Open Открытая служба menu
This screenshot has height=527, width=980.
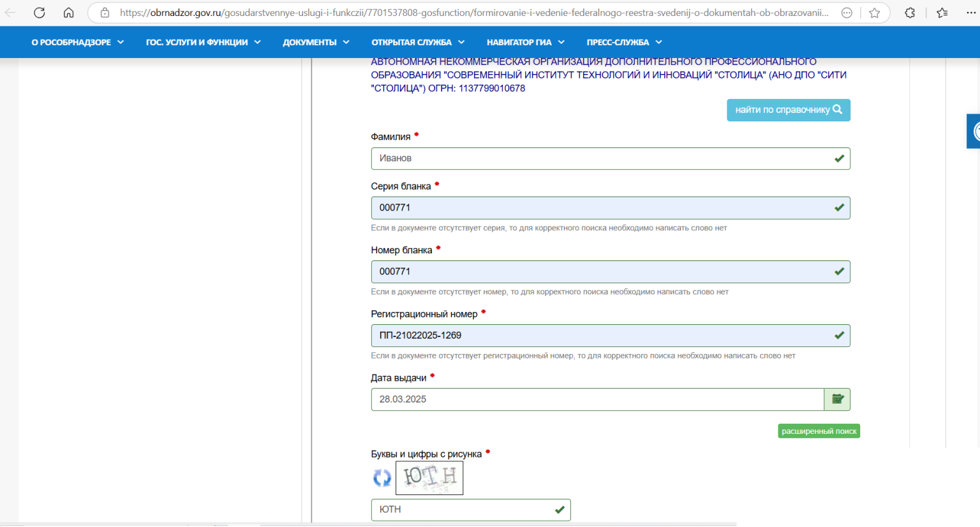[x=418, y=42]
